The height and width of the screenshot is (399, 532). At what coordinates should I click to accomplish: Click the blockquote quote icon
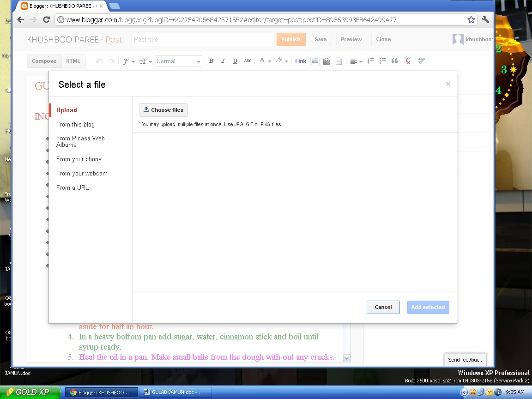click(394, 61)
